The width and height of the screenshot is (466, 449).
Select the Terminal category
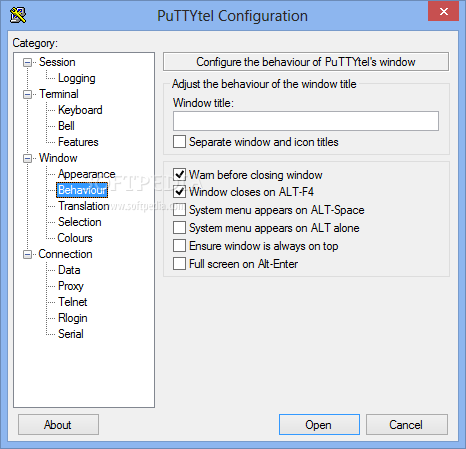59,94
